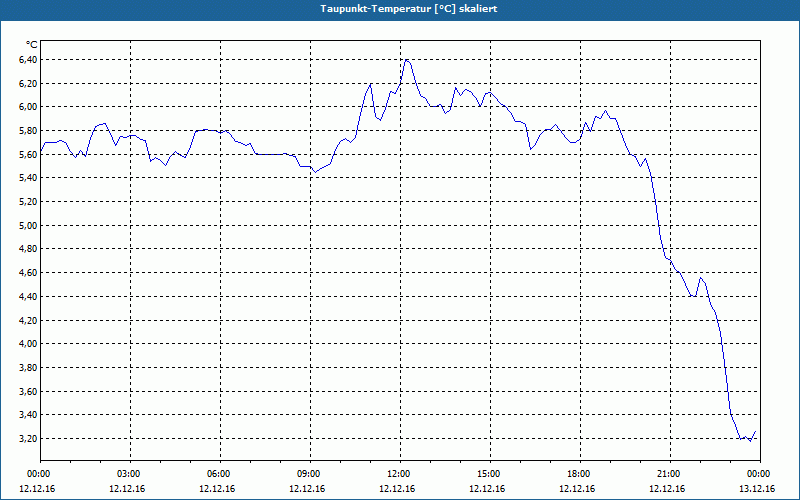
Task: Click the 06:00 time label
Action: click(x=220, y=474)
